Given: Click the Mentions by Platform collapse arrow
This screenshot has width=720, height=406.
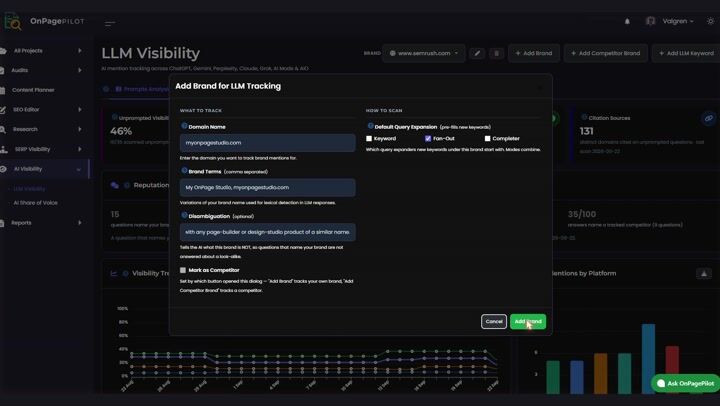Looking at the screenshot, I should click(703, 274).
